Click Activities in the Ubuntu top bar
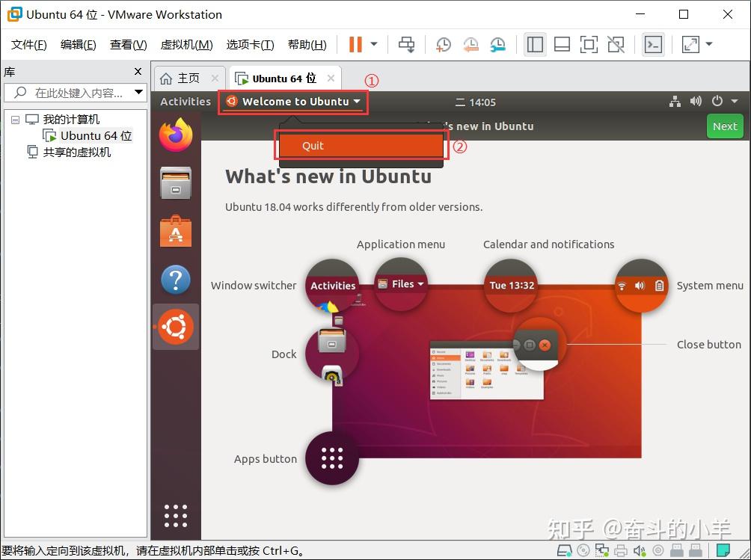Image resolution: width=751 pixels, height=560 pixels. [x=184, y=102]
